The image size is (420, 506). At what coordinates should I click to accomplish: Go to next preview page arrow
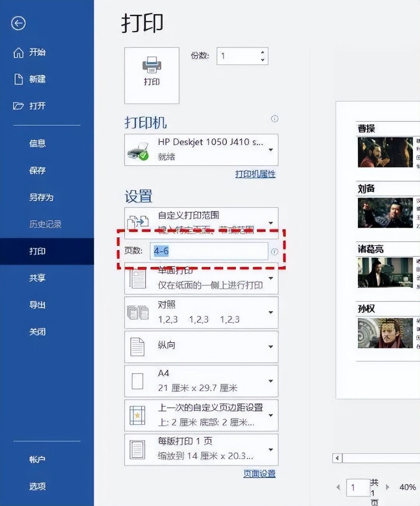(387, 487)
